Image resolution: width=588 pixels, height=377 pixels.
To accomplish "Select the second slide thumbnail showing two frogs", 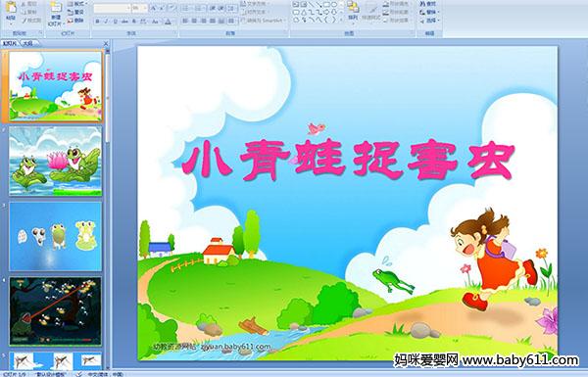I will [56, 162].
